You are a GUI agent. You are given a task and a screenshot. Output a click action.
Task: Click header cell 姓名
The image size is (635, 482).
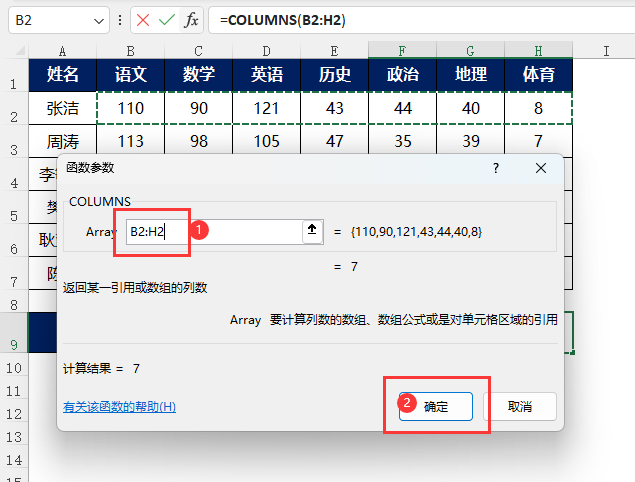pos(62,75)
